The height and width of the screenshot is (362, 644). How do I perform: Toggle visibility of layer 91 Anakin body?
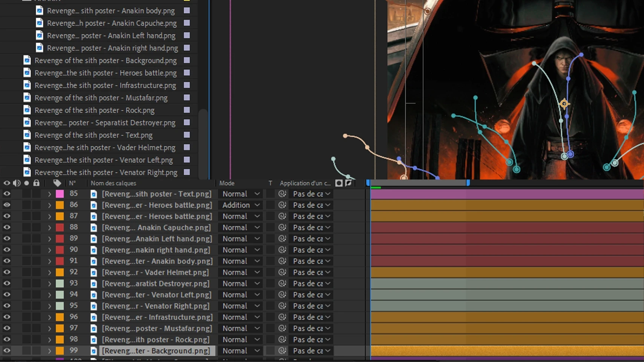(7, 261)
